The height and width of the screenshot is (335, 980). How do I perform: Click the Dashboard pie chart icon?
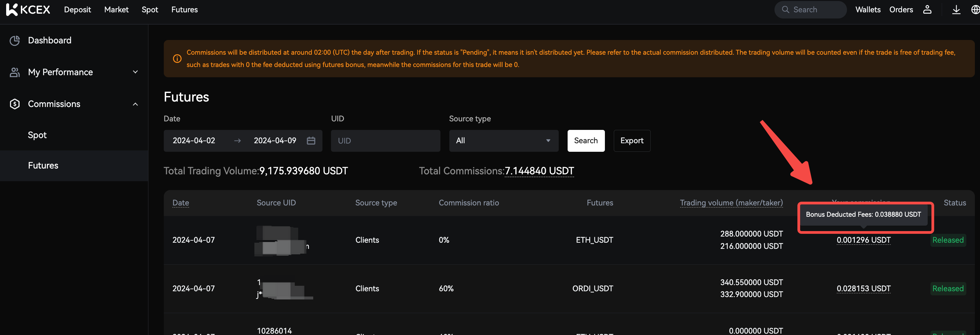14,40
